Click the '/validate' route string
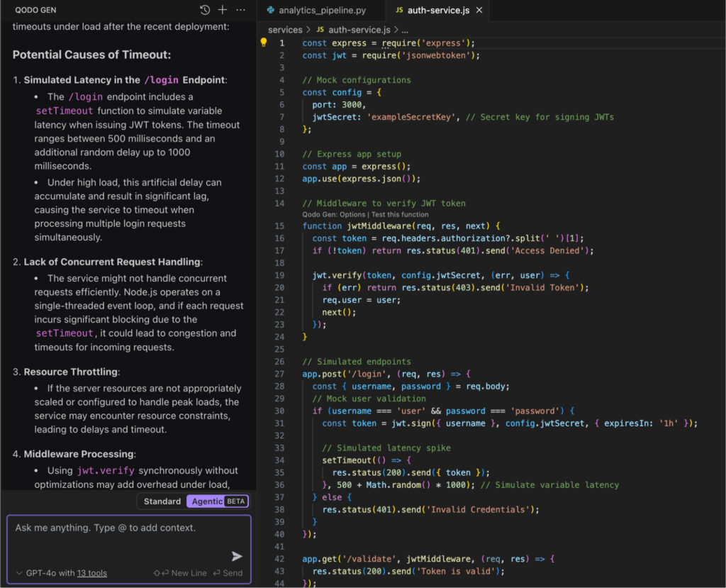The image size is (726, 588). 369,559
